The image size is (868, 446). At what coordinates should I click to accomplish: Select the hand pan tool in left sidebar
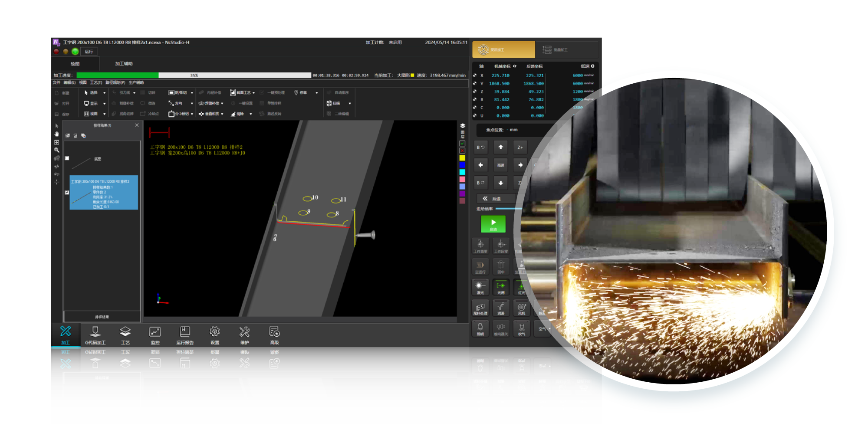pyautogui.click(x=56, y=134)
